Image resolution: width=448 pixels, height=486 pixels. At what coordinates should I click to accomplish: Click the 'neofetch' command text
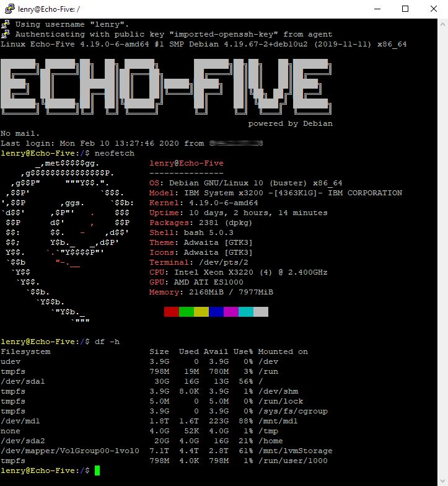115,153
